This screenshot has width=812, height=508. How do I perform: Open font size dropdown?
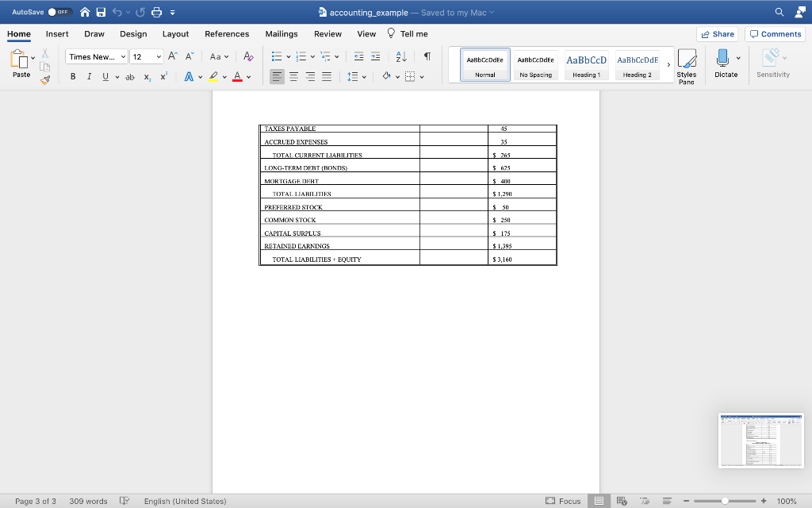pos(159,56)
